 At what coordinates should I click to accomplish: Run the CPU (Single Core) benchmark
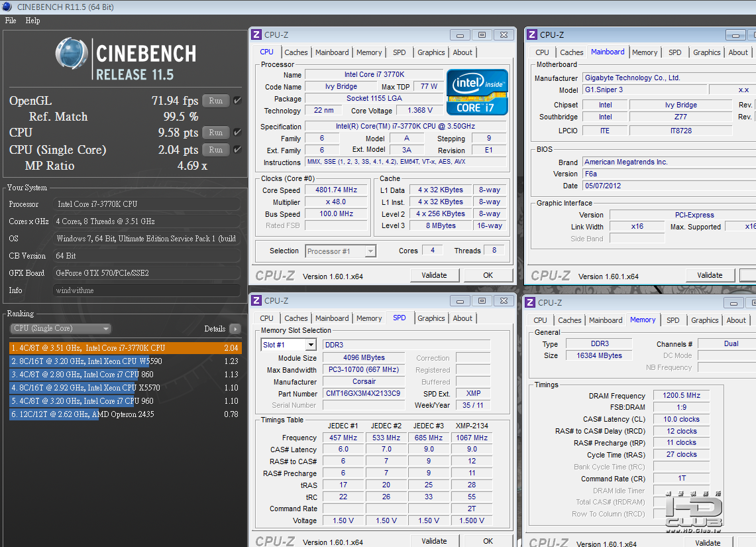215,150
